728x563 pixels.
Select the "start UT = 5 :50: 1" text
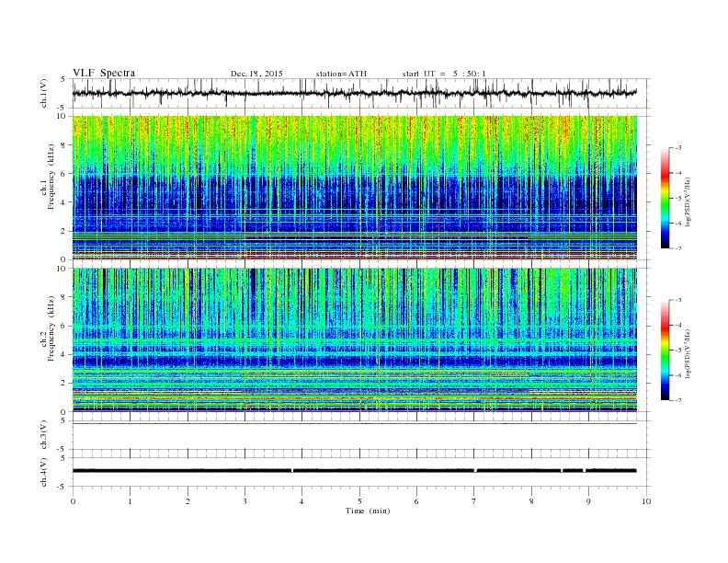pos(444,74)
